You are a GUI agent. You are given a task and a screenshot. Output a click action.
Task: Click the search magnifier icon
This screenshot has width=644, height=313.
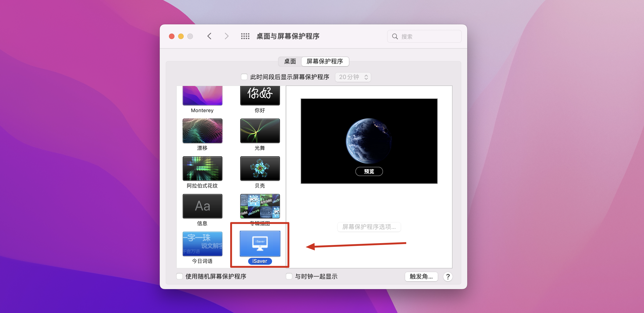(395, 37)
